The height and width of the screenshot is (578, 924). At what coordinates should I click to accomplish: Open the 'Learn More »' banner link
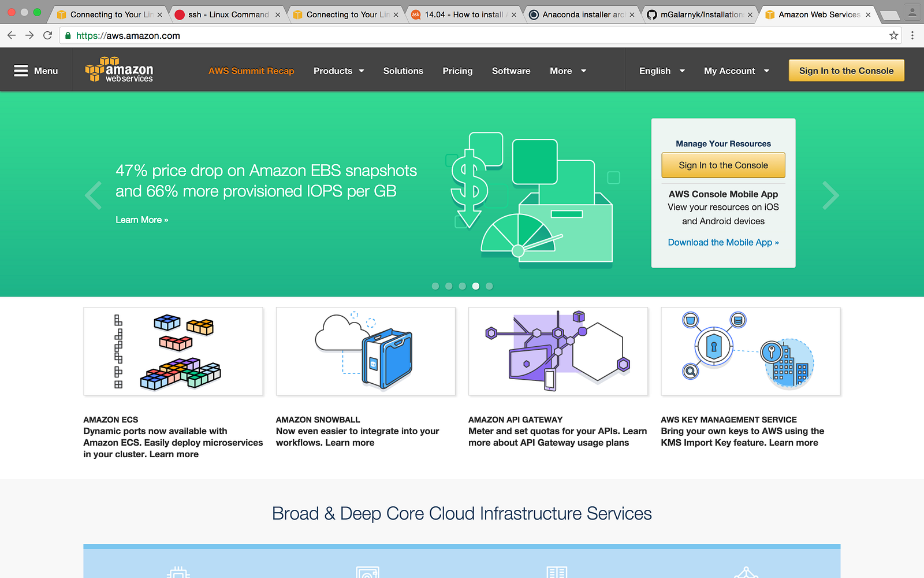[x=142, y=220]
